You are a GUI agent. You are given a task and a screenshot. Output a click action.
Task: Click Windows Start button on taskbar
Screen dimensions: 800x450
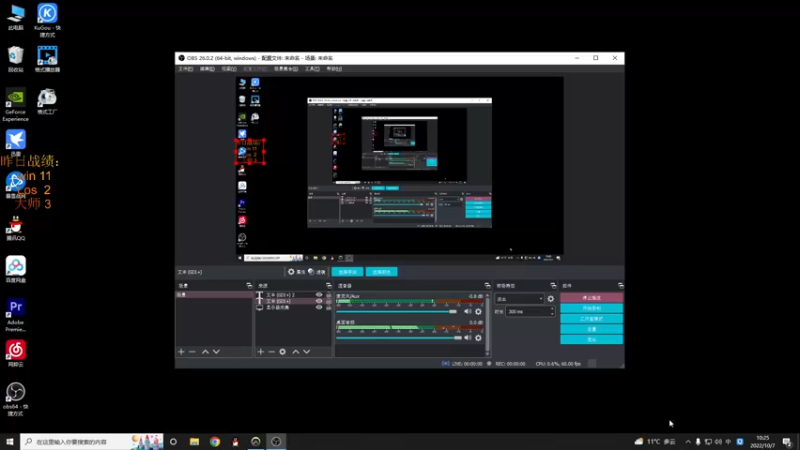click(x=10, y=442)
